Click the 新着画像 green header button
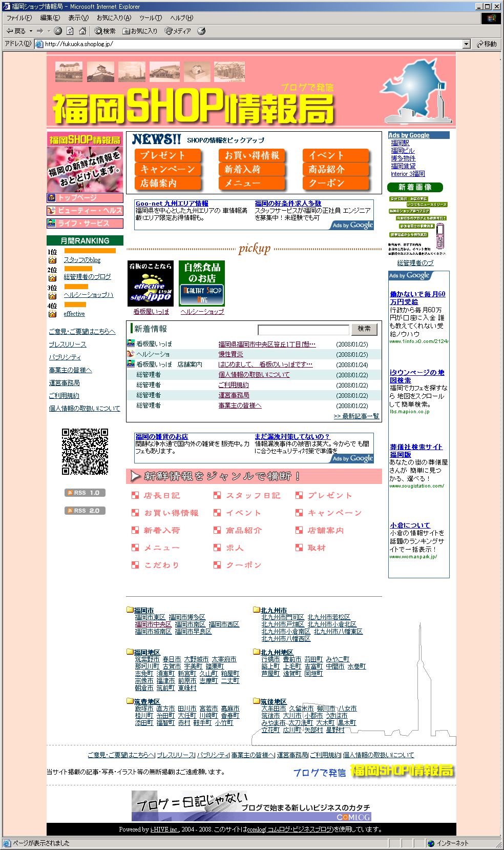 (x=415, y=188)
